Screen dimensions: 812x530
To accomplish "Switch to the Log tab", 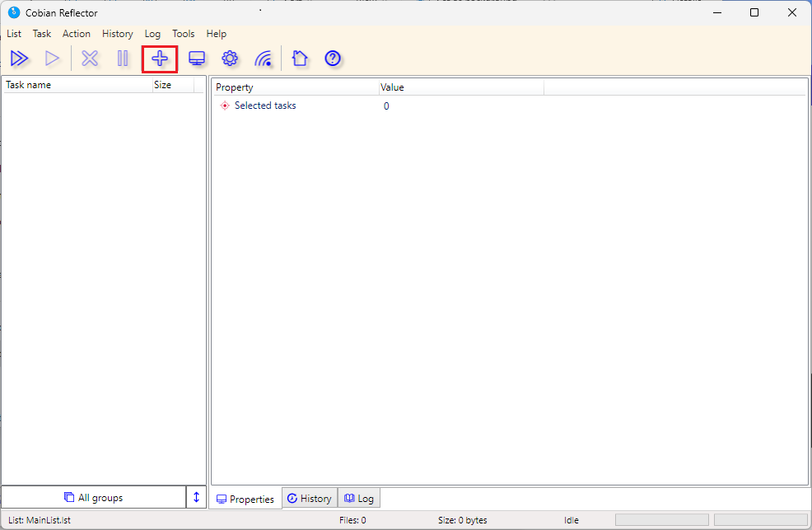I will 359,499.
